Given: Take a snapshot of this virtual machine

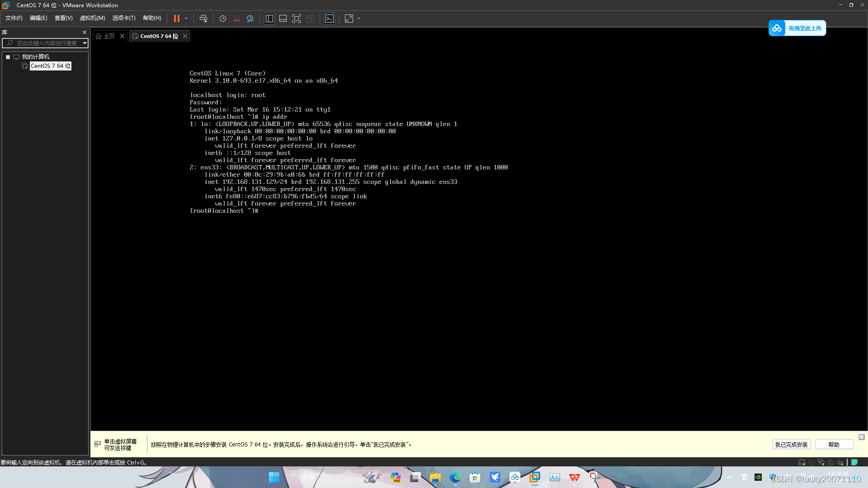Looking at the screenshot, I should tap(222, 19).
